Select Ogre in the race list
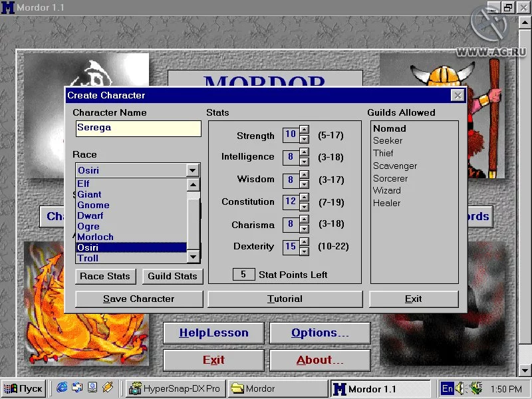This screenshot has width=532, height=399. pyautogui.click(x=131, y=226)
